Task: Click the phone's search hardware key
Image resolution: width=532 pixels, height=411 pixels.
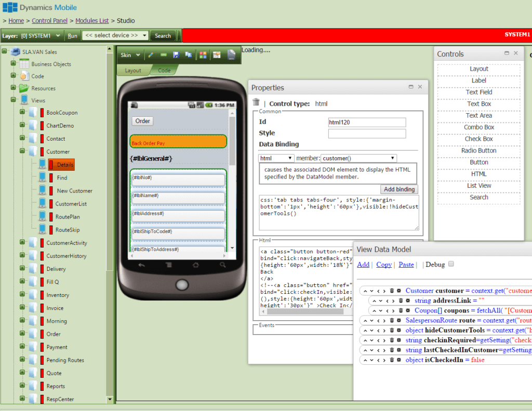Action: click(222, 265)
